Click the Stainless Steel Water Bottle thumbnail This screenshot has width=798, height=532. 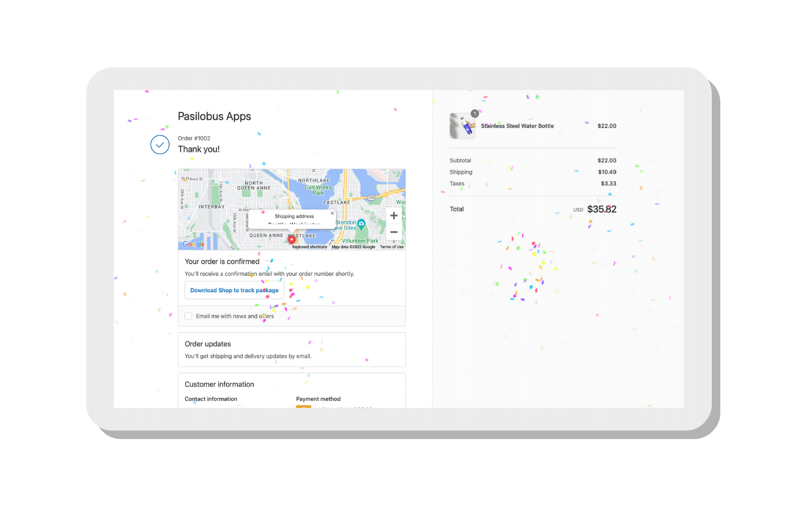462,126
